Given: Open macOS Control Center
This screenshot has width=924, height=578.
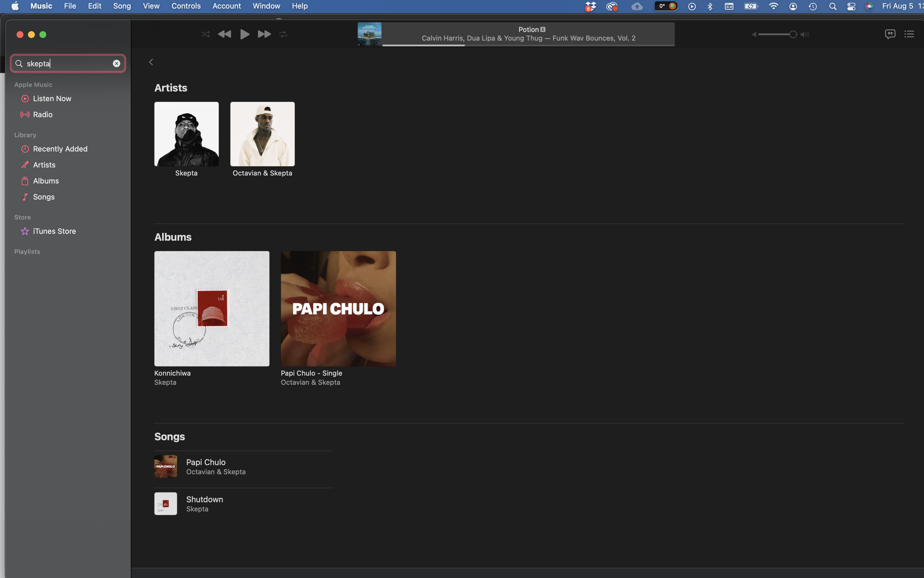Looking at the screenshot, I should point(851,7).
